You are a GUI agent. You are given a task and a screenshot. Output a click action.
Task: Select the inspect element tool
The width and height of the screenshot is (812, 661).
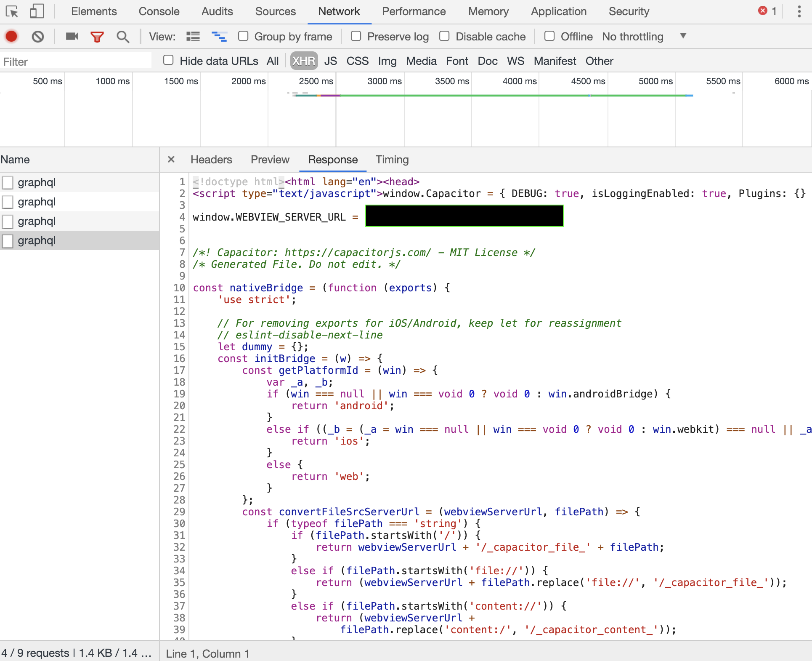(x=12, y=11)
